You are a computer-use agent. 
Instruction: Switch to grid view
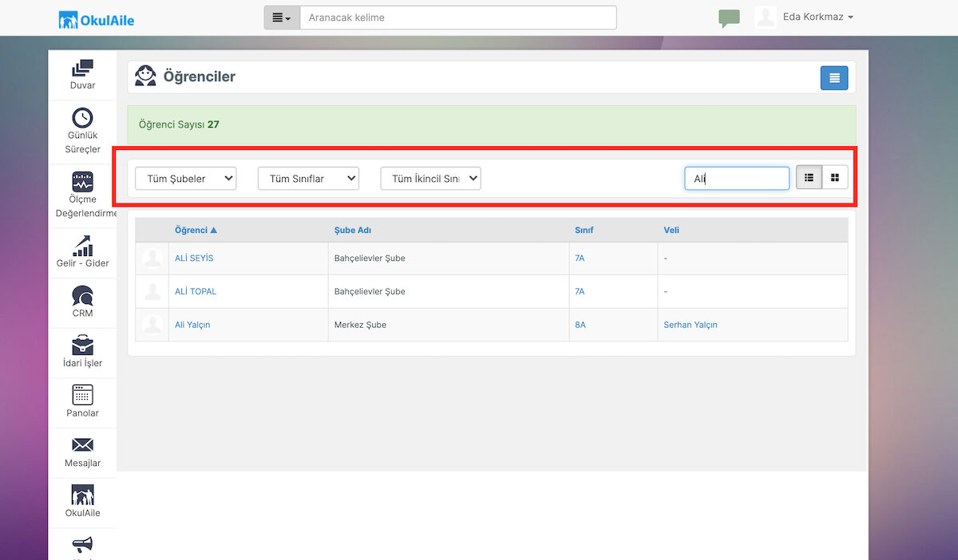[835, 178]
